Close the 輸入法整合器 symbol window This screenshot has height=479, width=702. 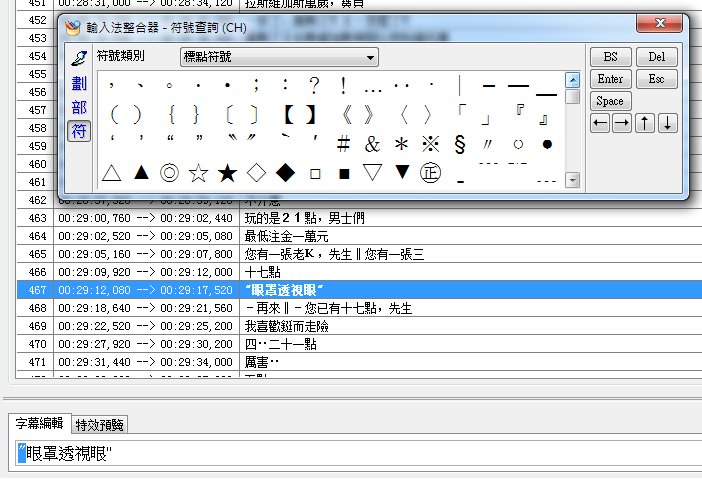[x=659, y=23]
